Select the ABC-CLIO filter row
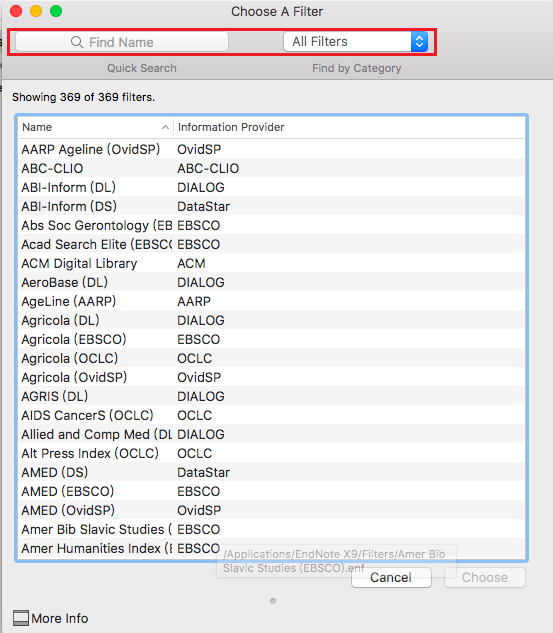Screen dimensions: 553x633 pyautogui.click(x=271, y=168)
